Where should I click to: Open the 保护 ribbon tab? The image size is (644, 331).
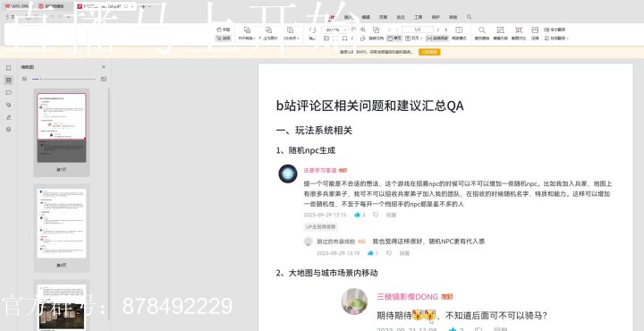tap(436, 17)
